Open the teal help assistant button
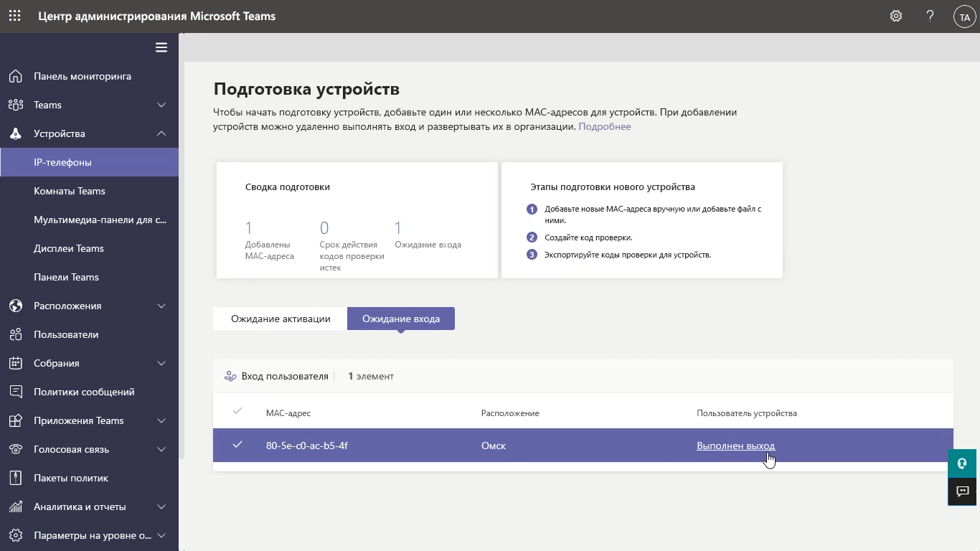This screenshot has height=551, width=980. click(962, 463)
